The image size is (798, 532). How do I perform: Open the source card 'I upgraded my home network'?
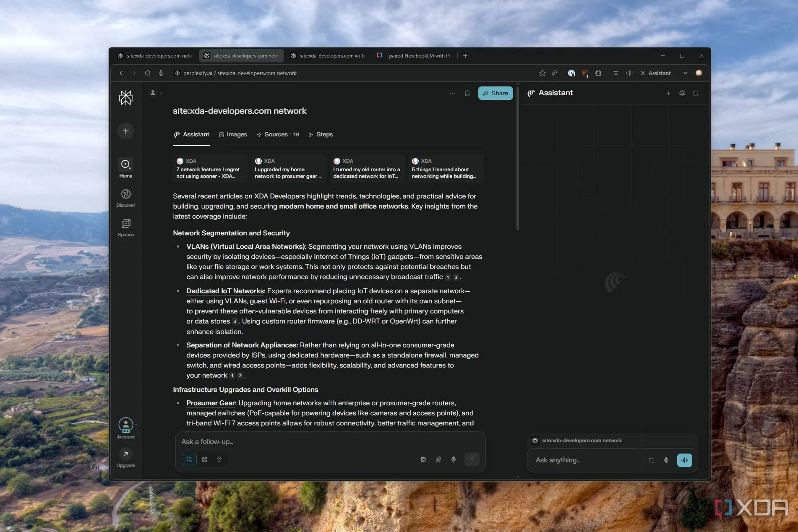tap(289, 169)
